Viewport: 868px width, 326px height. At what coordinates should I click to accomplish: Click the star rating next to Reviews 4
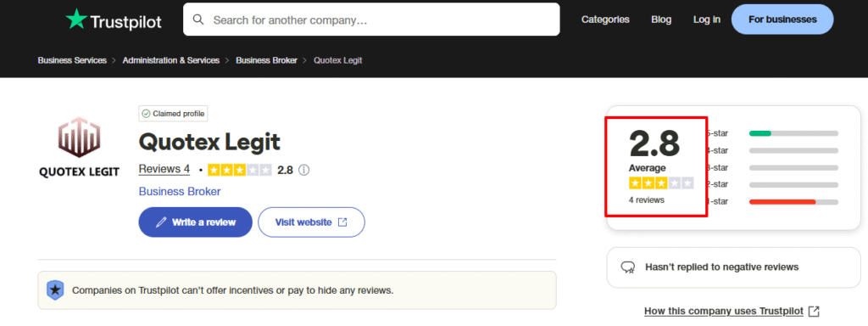(x=240, y=170)
